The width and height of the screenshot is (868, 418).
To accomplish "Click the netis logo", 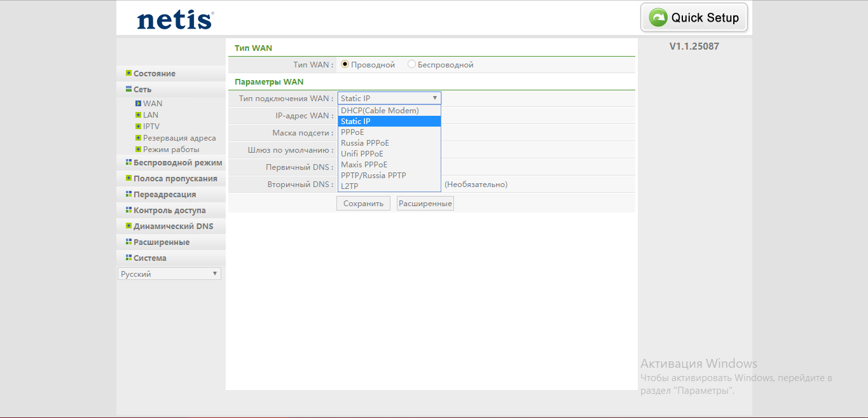I will pyautogui.click(x=175, y=20).
